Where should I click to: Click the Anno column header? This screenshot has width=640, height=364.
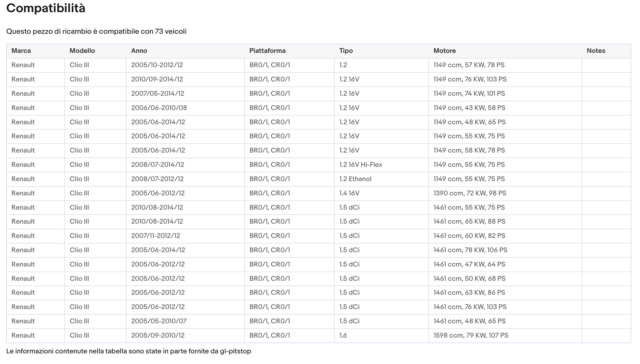pyautogui.click(x=139, y=51)
